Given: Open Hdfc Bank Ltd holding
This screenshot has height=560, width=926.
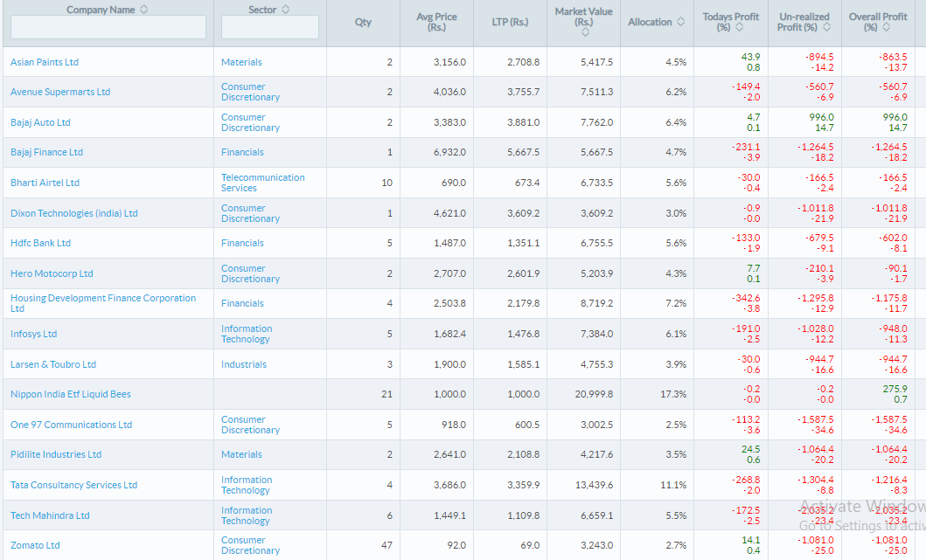Looking at the screenshot, I should click(x=40, y=243).
